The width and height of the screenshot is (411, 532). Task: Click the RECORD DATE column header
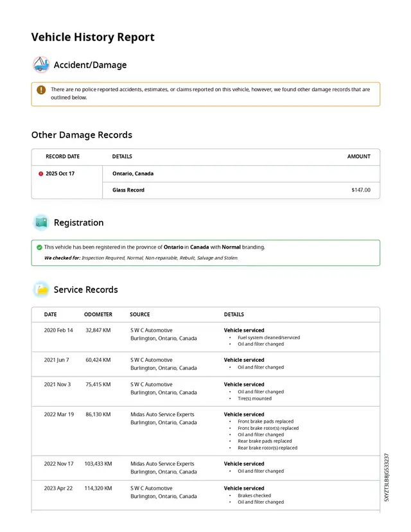[x=62, y=156]
